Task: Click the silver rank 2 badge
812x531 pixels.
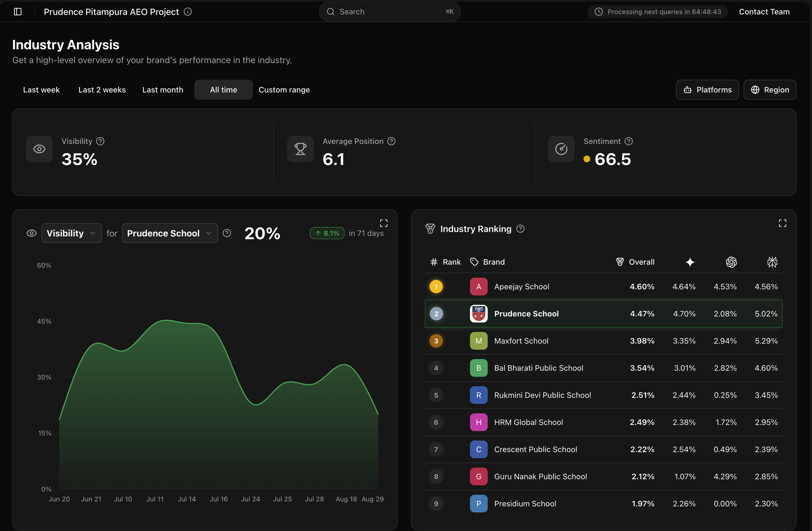Action: point(436,314)
